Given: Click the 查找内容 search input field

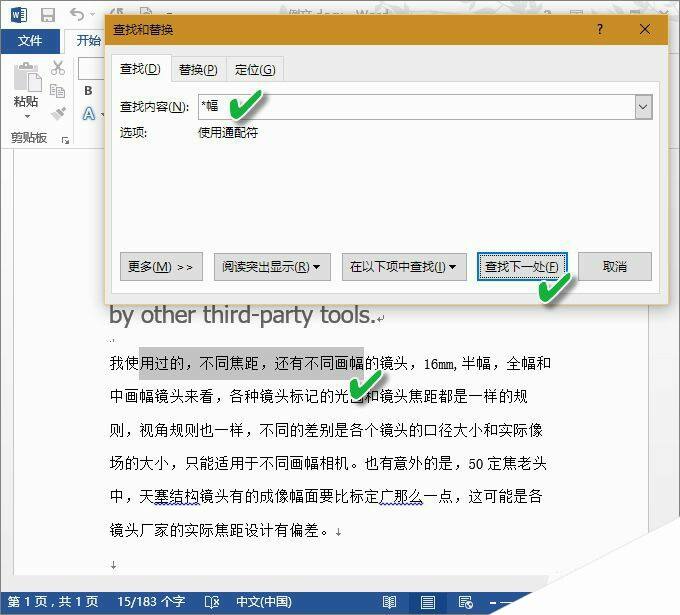Looking at the screenshot, I should click(416, 107).
